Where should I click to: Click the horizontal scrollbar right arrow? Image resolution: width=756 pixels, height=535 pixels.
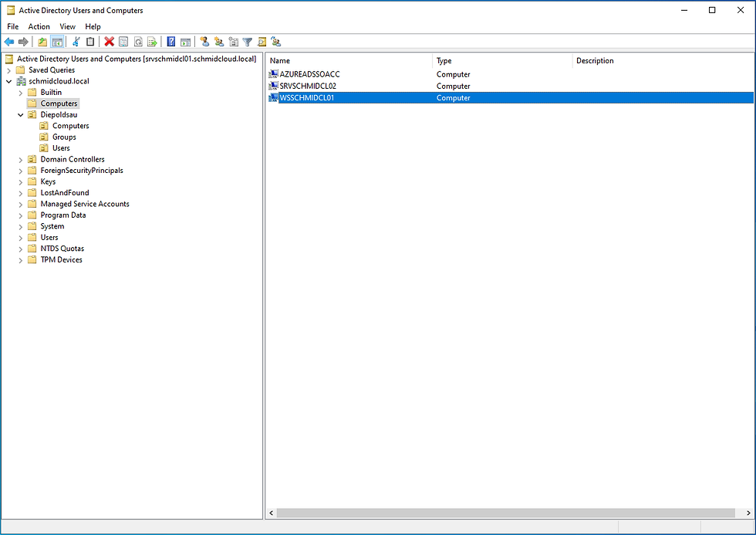748,513
